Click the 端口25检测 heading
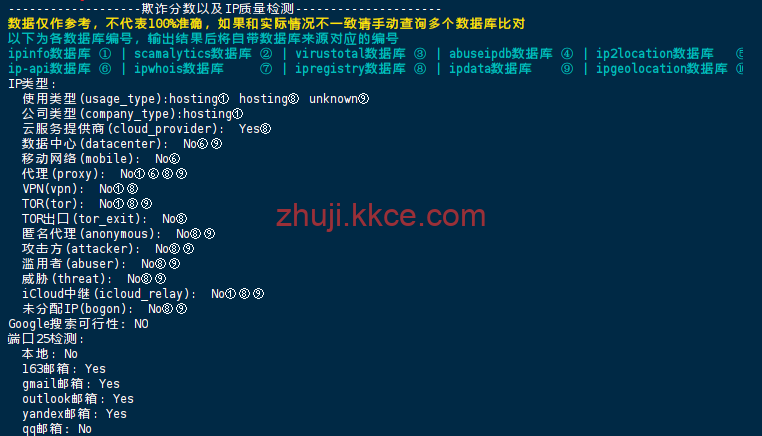Viewport: 762px width, 436px height. 46,339
